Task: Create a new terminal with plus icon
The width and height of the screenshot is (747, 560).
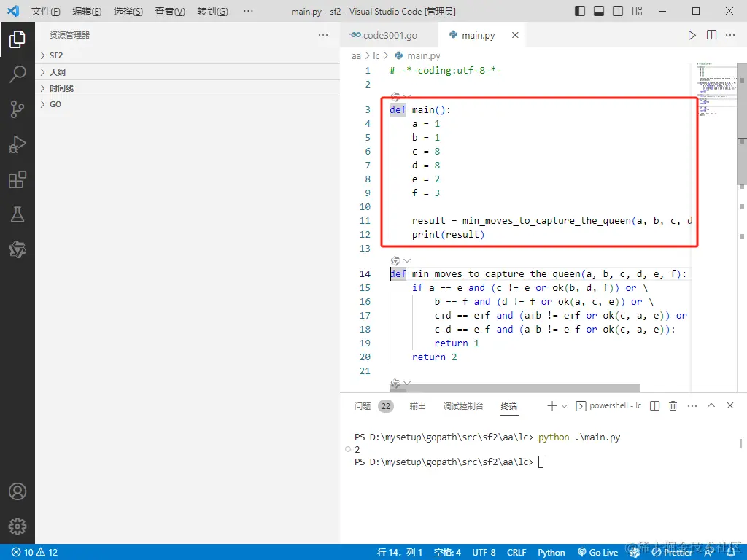Action: [551, 405]
